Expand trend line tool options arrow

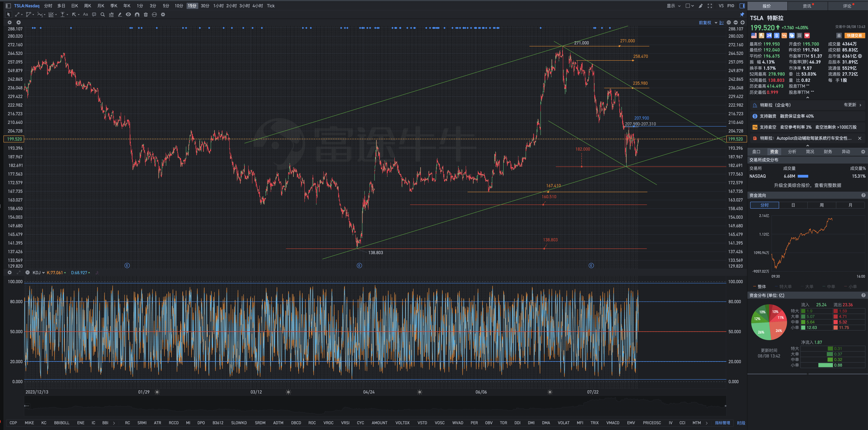[22, 15]
